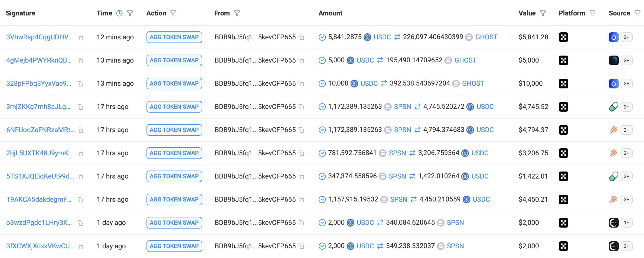The height and width of the screenshot is (258, 644).
Task: Expand swap details for the 5,841.2875 USDC row
Action: [322, 37]
